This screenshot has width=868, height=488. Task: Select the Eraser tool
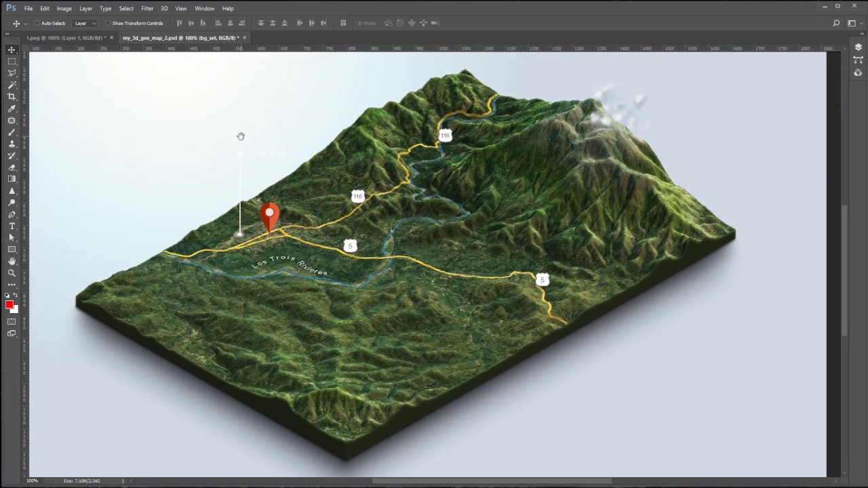pos(12,167)
